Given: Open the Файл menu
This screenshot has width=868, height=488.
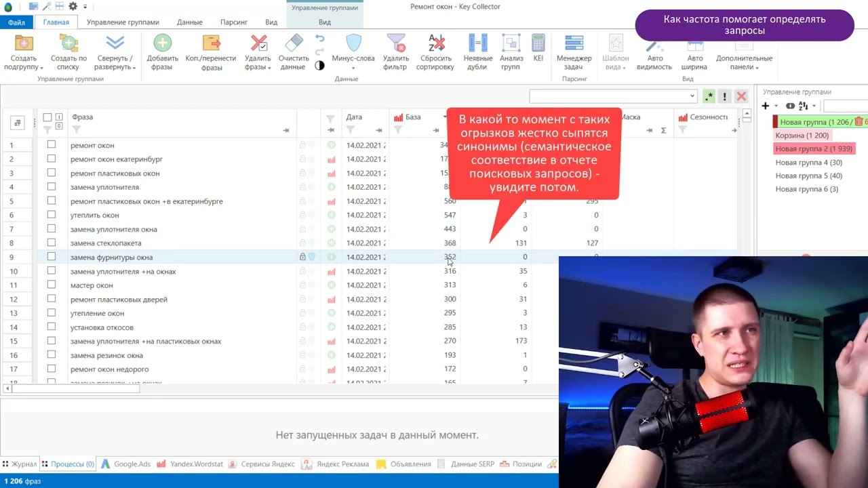Looking at the screenshot, I should click(x=16, y=22).
